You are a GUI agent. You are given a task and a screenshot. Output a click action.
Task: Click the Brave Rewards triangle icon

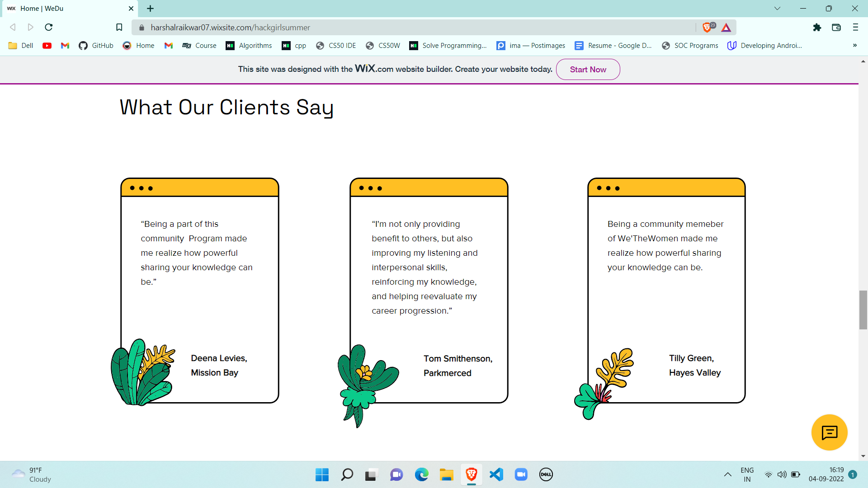pyautogui.click(x=726, y=28)
